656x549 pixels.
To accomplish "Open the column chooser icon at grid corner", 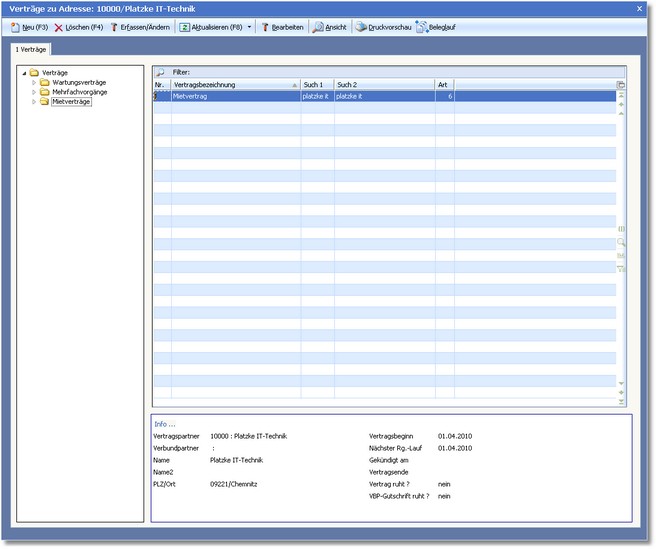I will click(621, 85).
